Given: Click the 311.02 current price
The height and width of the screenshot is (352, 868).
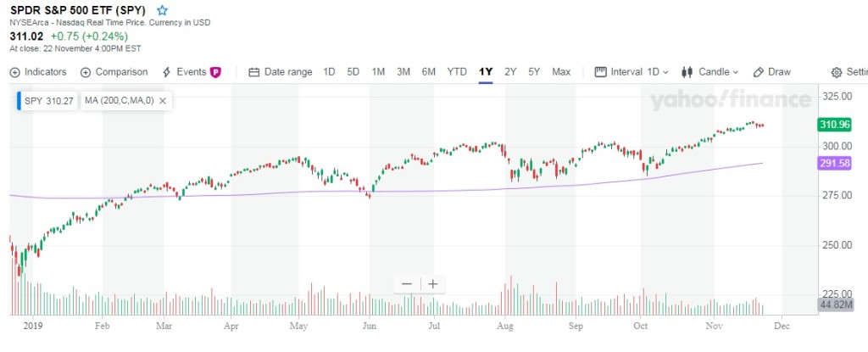Looking at the screenshot, I should tap(26, 36).
